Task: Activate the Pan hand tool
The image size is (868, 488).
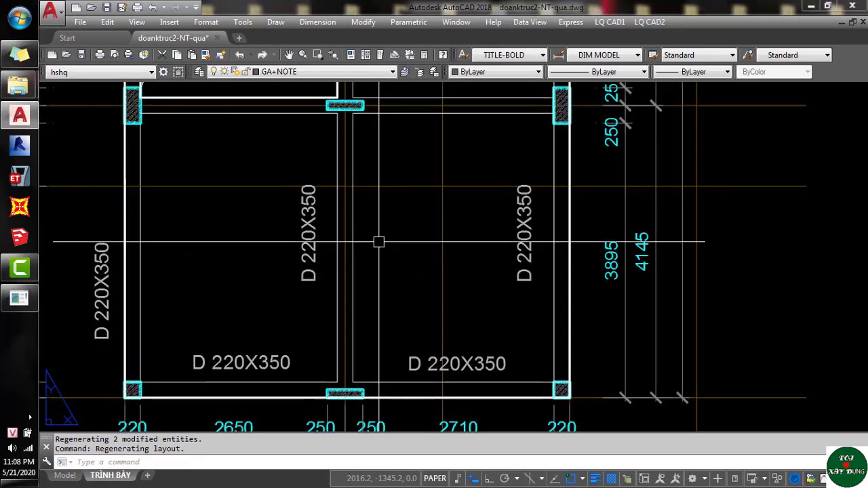Action: click(289, 55)
